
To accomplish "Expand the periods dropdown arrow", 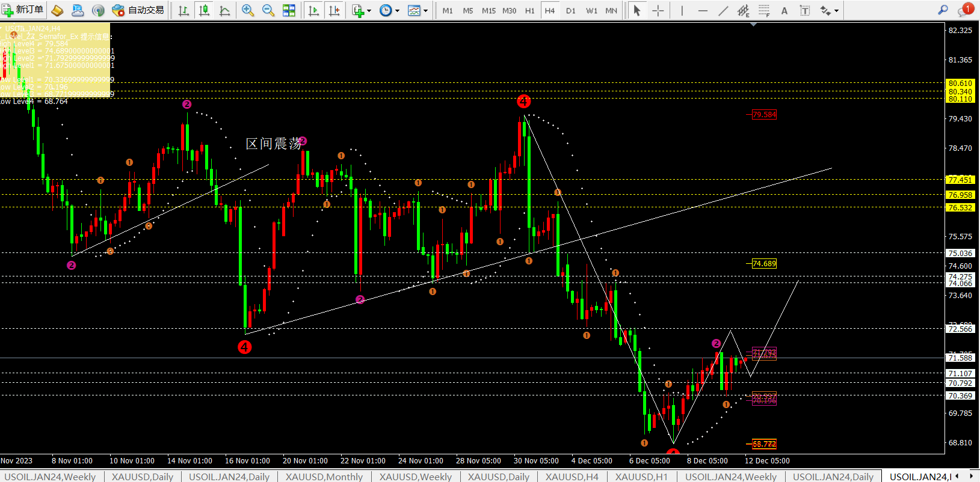I will point(397,10).
